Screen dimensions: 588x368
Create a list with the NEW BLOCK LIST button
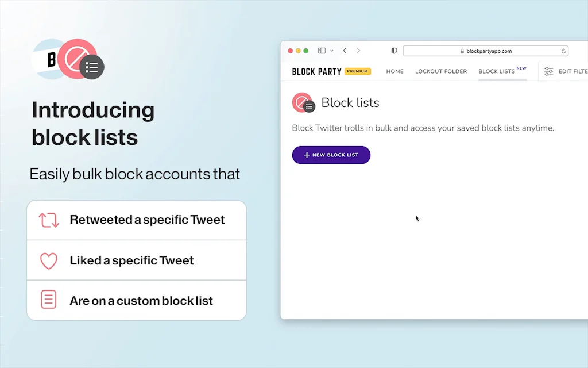(x=331, y=155)
